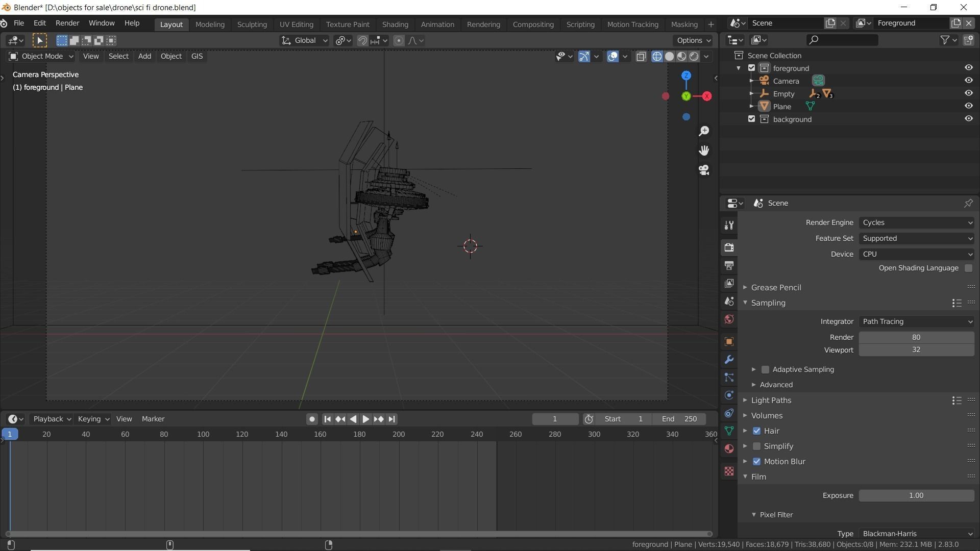Image resolution: width=980 pixels, height=551 pixels.
Task: Click the Exposure value slider
Action: pos(916,495)
